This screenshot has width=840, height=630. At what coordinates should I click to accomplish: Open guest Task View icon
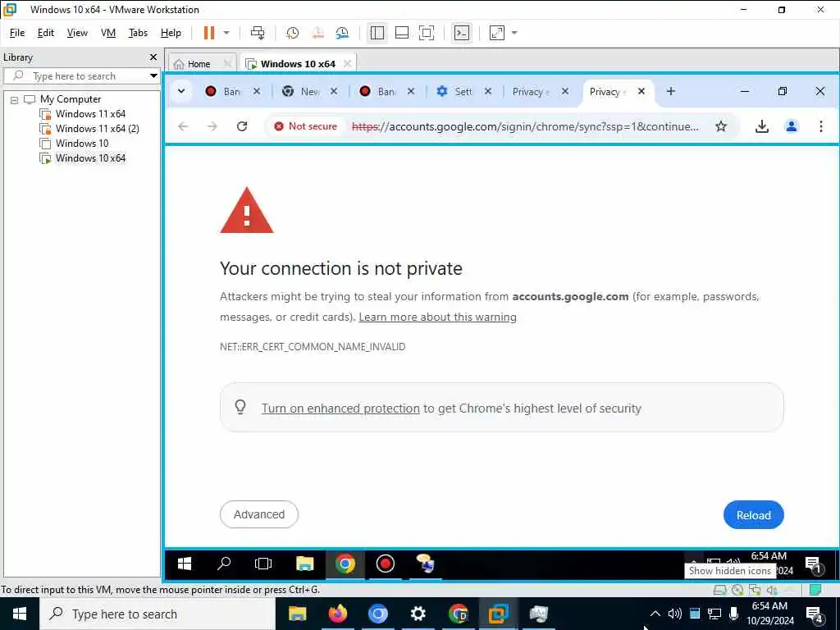(263, 564)
